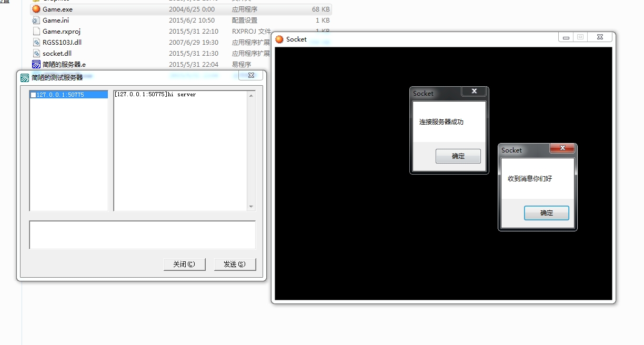Click the '[127.0.0.1:50775]hi server' log line

point(155,95)
